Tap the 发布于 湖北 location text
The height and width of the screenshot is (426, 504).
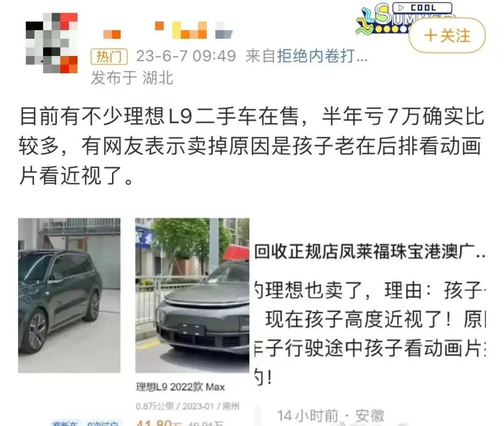[x=132, y=78]
